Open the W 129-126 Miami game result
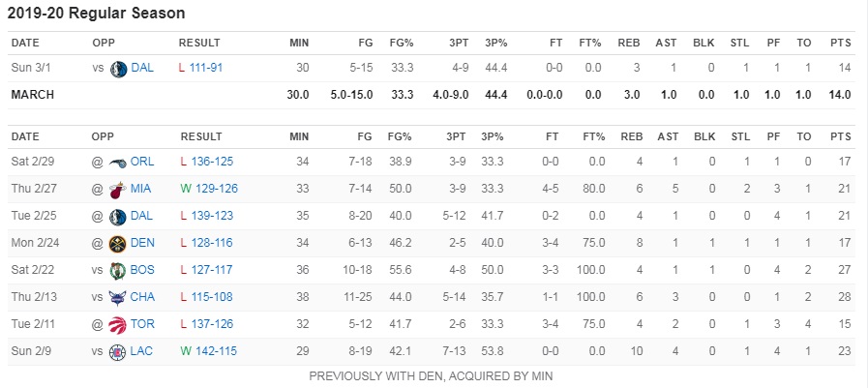 click(x=209, y=189)
